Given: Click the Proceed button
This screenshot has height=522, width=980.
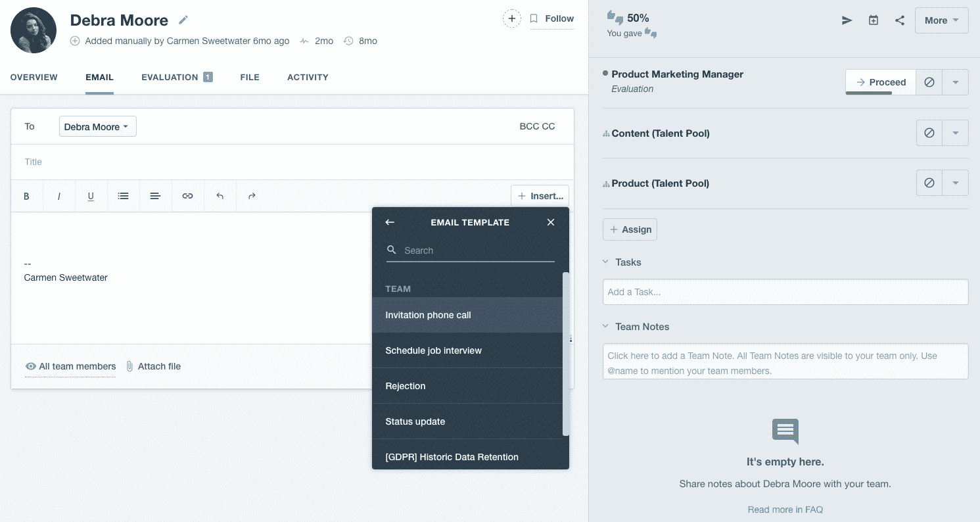Looking at the screenshot, I should 880,82.
